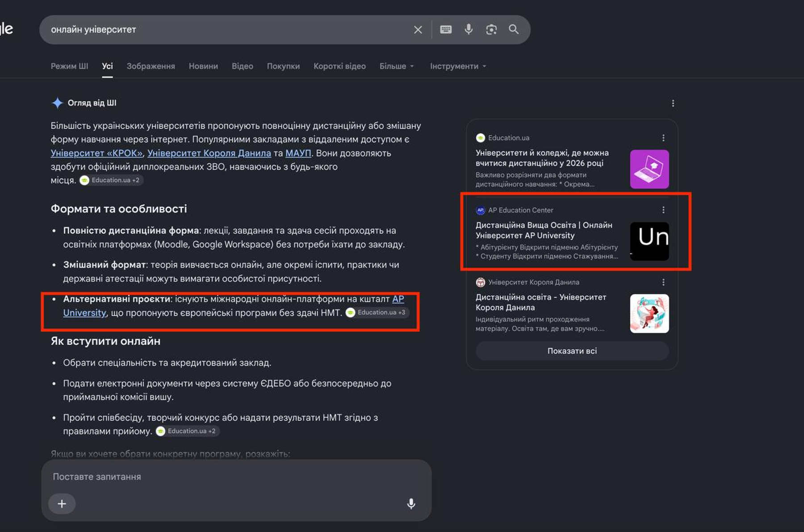
Task: Click the Показати всі button
Action: pos(572,351)
